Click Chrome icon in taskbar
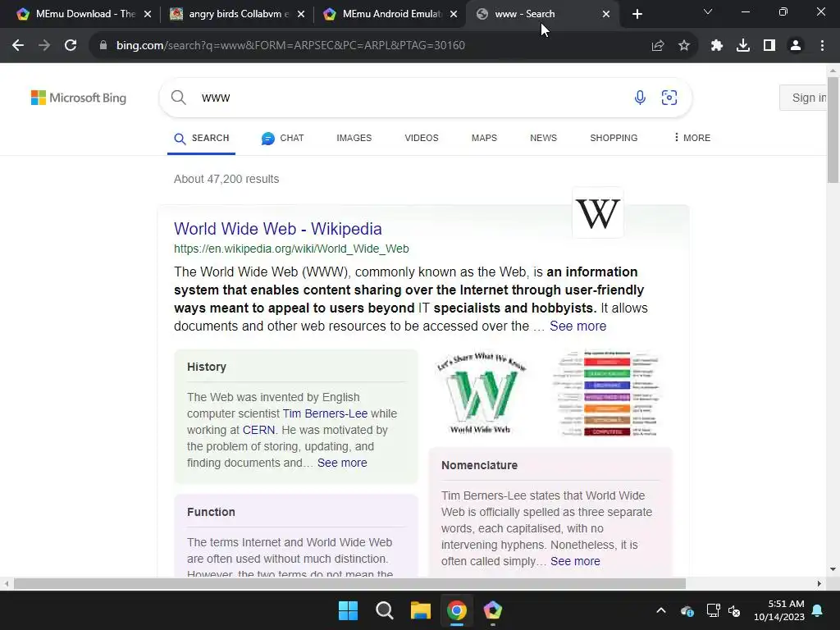 (x=456, y=610)
